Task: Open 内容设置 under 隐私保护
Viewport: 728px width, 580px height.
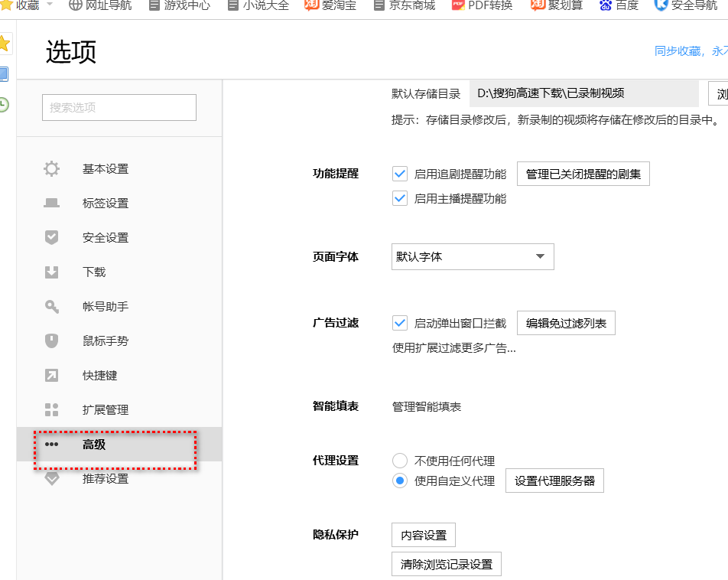Action: click(x=424, y=536)
